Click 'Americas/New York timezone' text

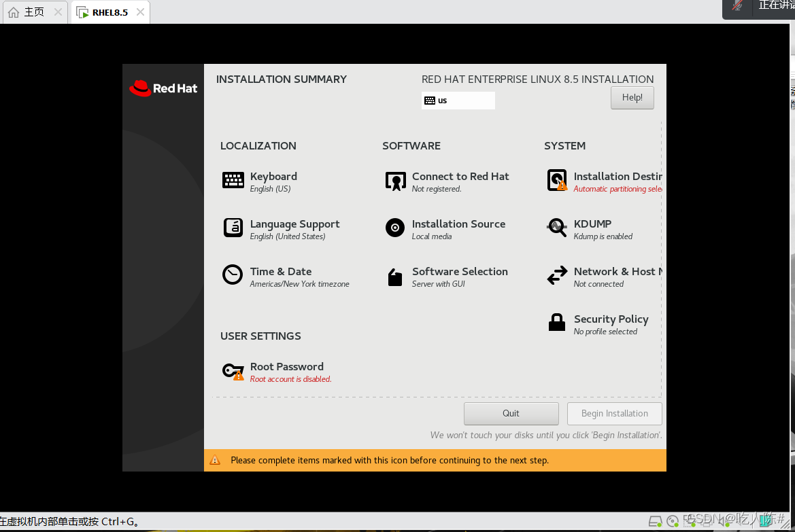(300, 284)
